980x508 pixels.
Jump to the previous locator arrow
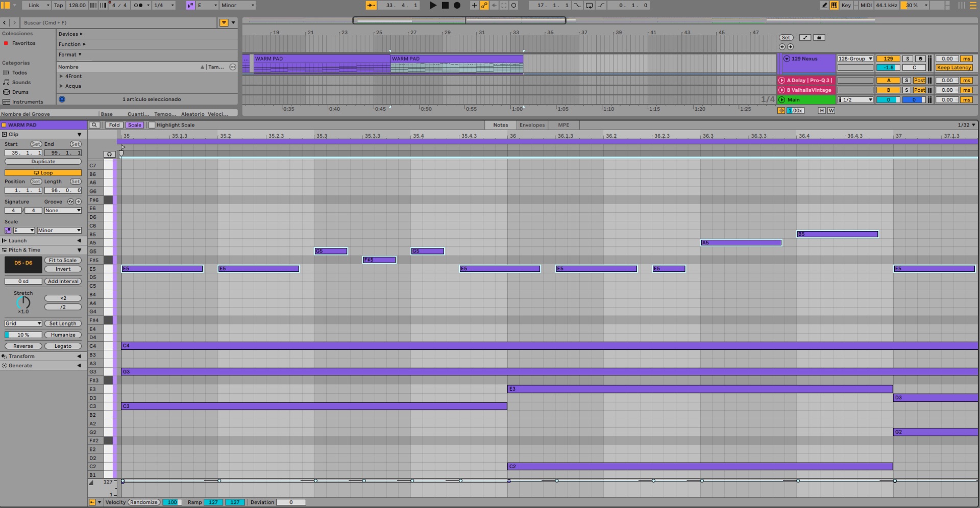[x=782, y=47]
